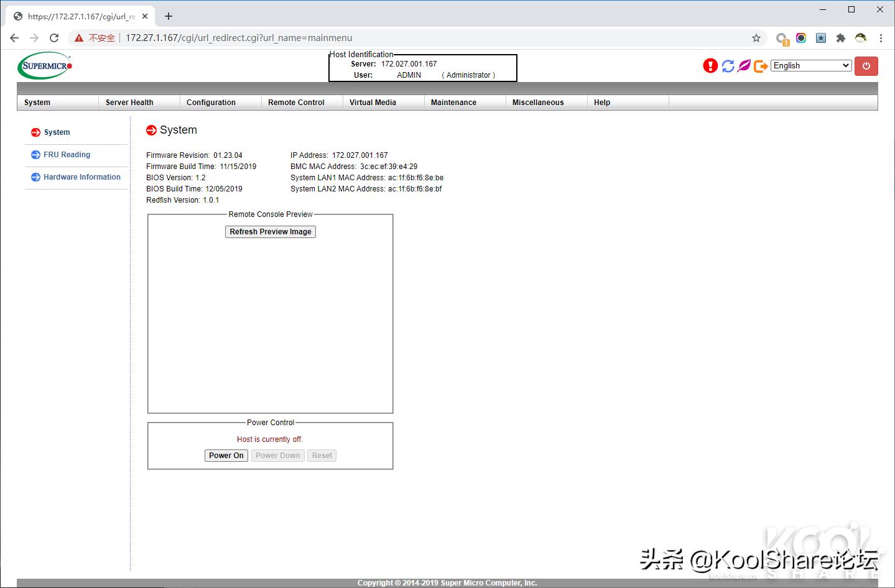Screen dimensions: 895x588
Task: Click the red alert warning icon
Action: click(710, 66)
